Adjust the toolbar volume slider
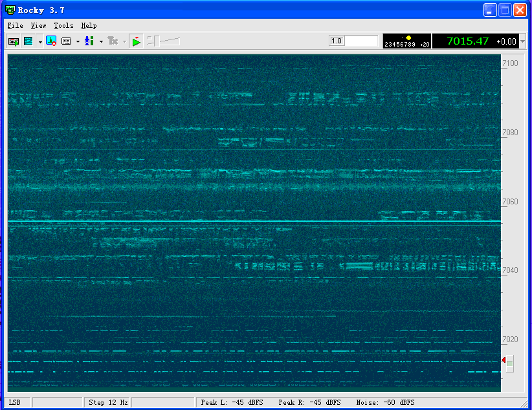Screen dimensions: 532x410 (163, 41)
